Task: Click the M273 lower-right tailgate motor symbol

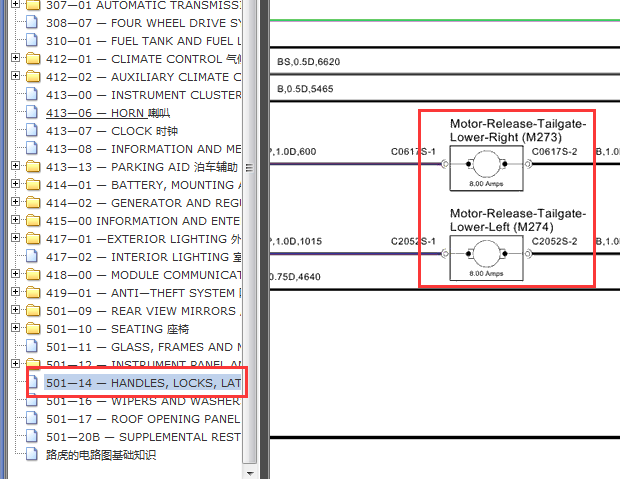Action: (x=486, y=168)
